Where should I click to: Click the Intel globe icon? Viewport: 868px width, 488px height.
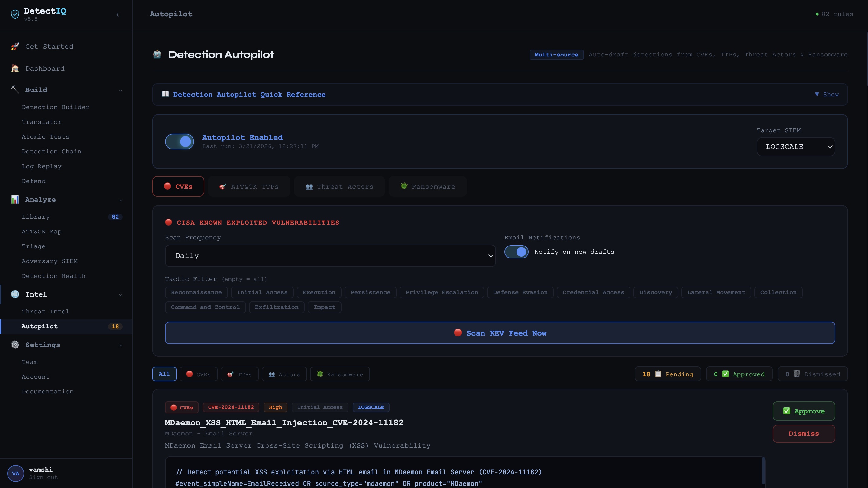point(15,294)
